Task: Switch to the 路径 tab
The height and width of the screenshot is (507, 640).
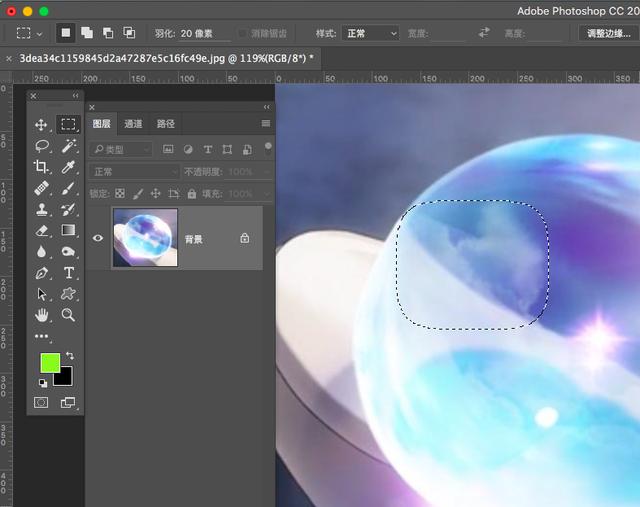Action: (165, 124)
